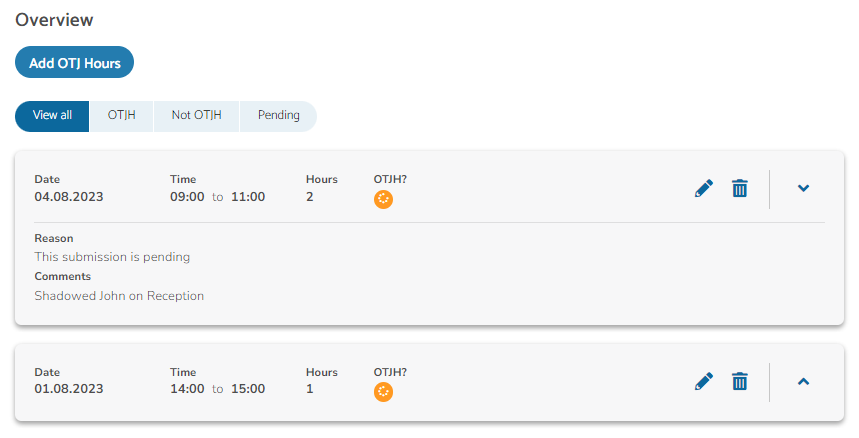
Task: Select the 01.08.2023 date text
Action: [68, 389]
